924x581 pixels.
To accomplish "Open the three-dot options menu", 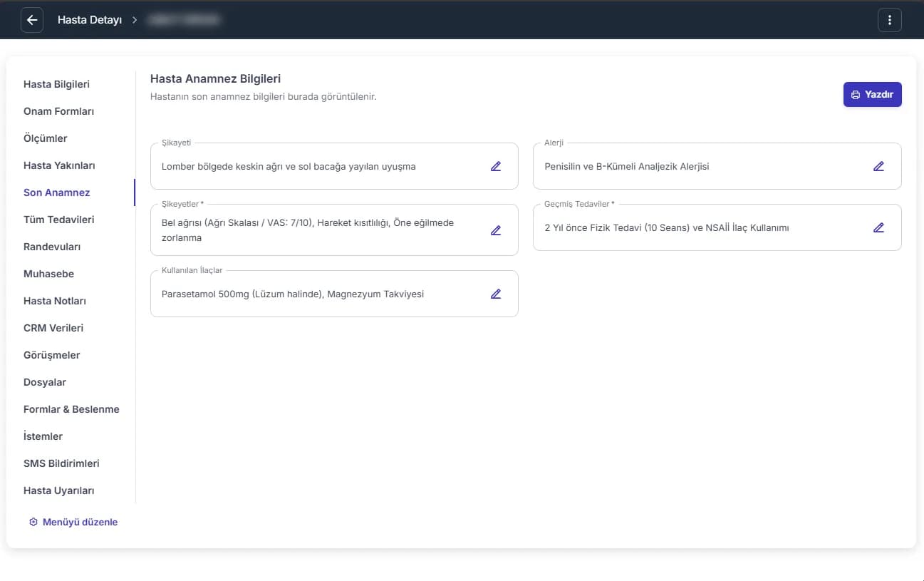I will (890, 20).
